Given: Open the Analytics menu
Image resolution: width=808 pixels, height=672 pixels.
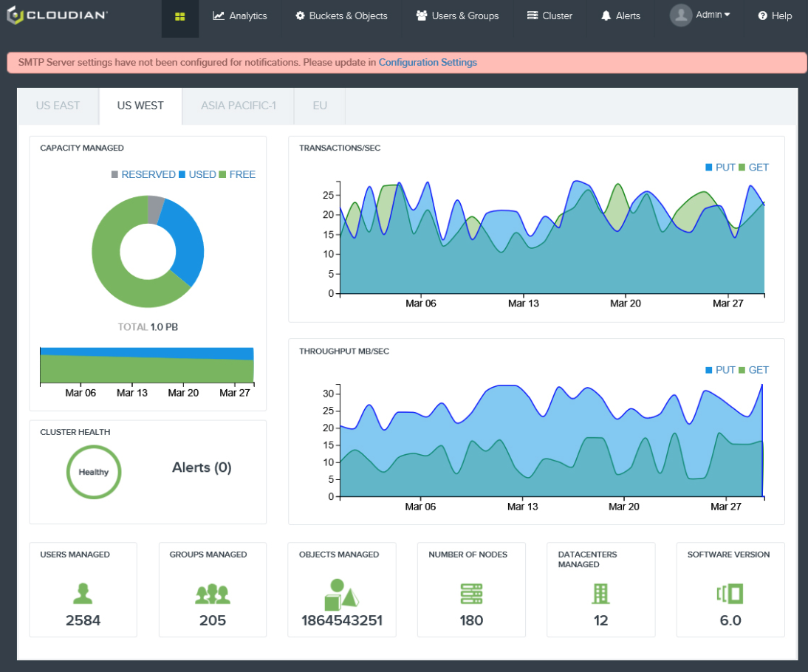Looking at the screenshot, I should [x=240, y=16].
